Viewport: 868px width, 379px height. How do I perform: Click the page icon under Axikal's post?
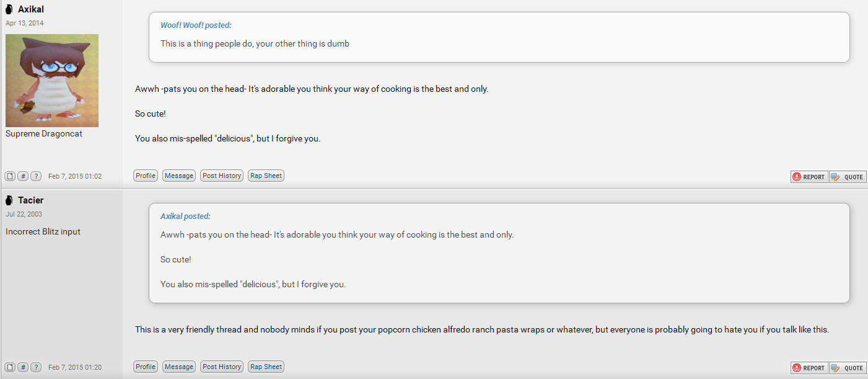[10, 176]
